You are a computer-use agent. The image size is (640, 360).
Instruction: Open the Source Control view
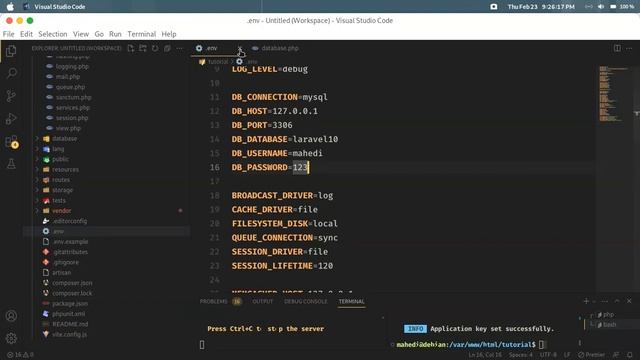coord(11,96)
